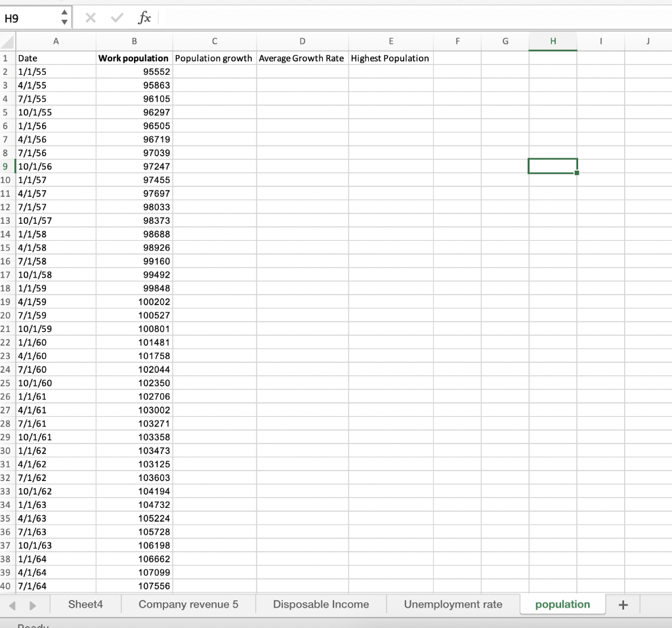This screenshot has width=672, height=628.
Task: Switch to the Sheet4 tab
Action: click(x=85, y=604)
